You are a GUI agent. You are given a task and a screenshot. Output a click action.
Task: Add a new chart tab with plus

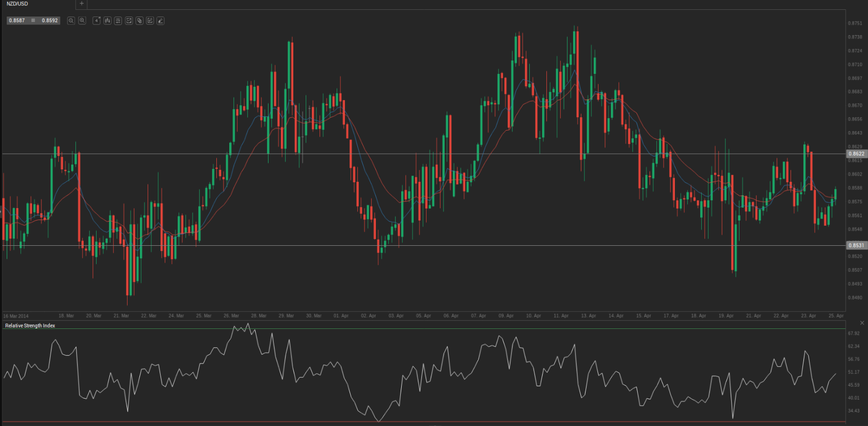[x=82, y=4]
